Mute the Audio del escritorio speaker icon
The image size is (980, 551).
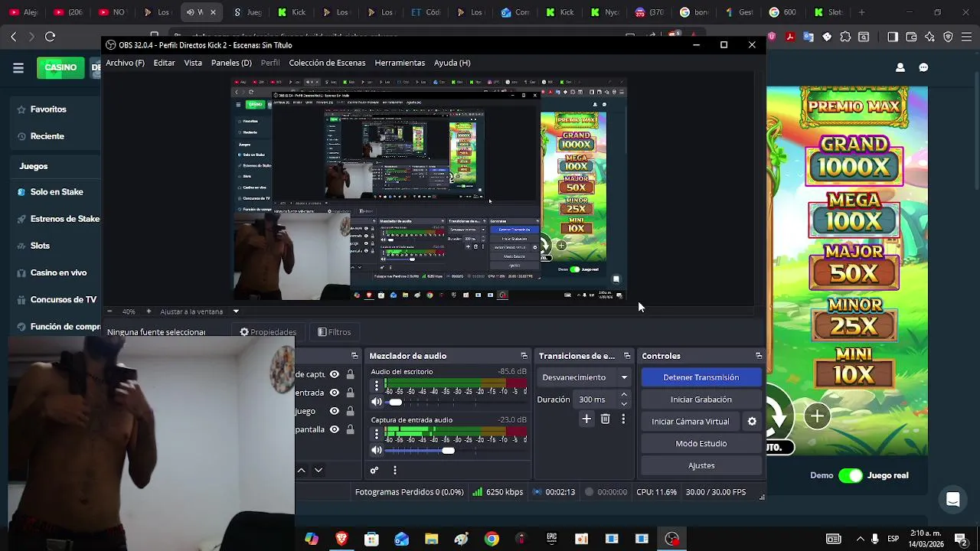[377, 402]
